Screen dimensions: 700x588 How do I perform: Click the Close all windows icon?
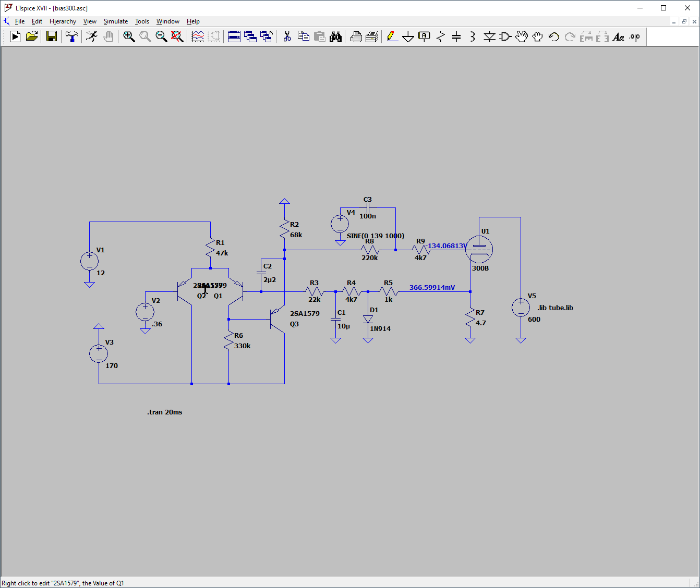point(267,36)
